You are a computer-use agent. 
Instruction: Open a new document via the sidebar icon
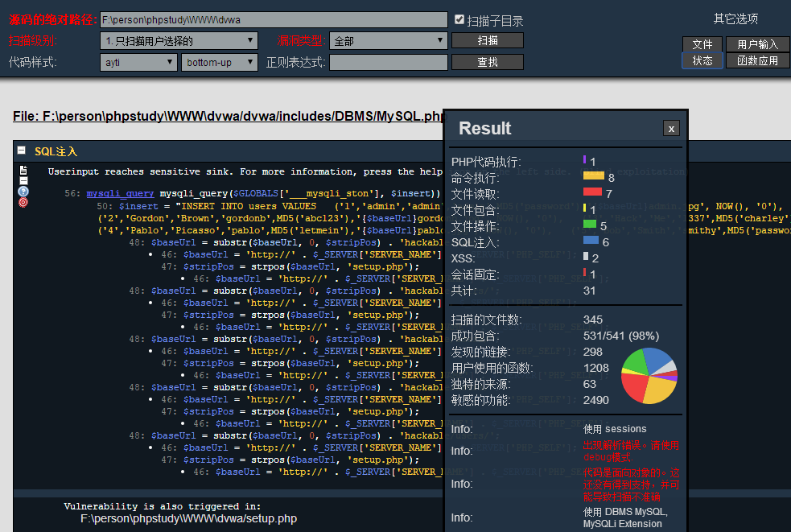tap(23, 170)
